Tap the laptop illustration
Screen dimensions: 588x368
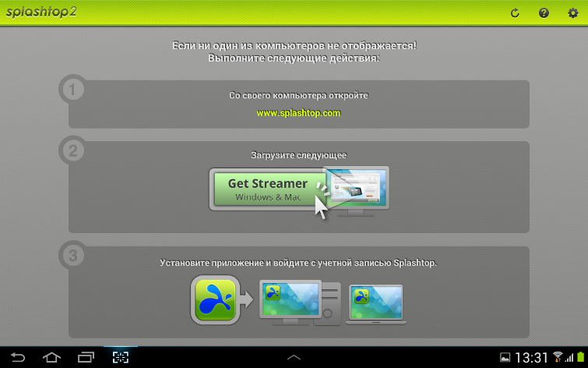tap(375, 305)
